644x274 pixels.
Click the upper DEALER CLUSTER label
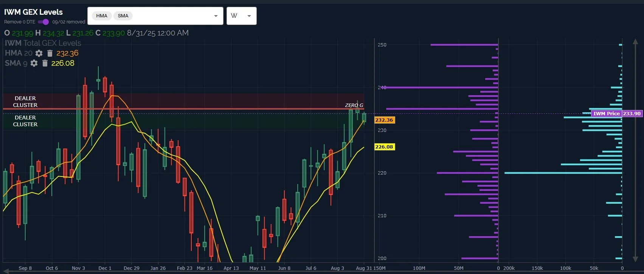(25, 102)
